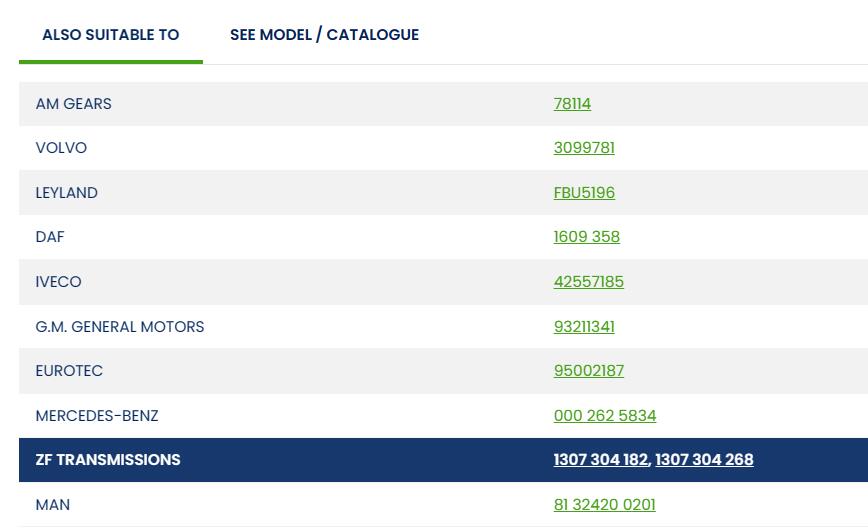Open General Motors number 93211341
This screenshot has height=529, width=868.
point(584,327)
